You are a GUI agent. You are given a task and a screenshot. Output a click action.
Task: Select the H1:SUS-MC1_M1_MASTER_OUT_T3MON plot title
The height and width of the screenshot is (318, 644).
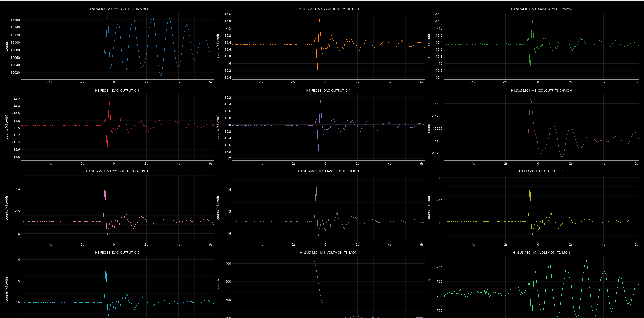pyautogui.click(x=328, y=171)
